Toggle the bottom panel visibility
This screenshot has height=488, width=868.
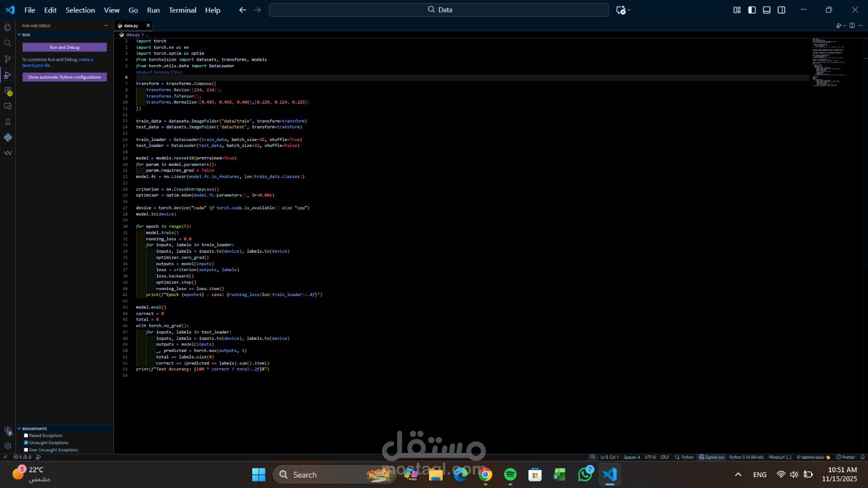[767, 10]
